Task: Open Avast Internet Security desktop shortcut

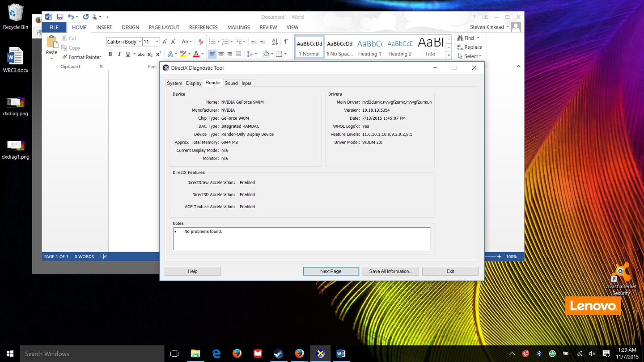Action: click(621, 279)
